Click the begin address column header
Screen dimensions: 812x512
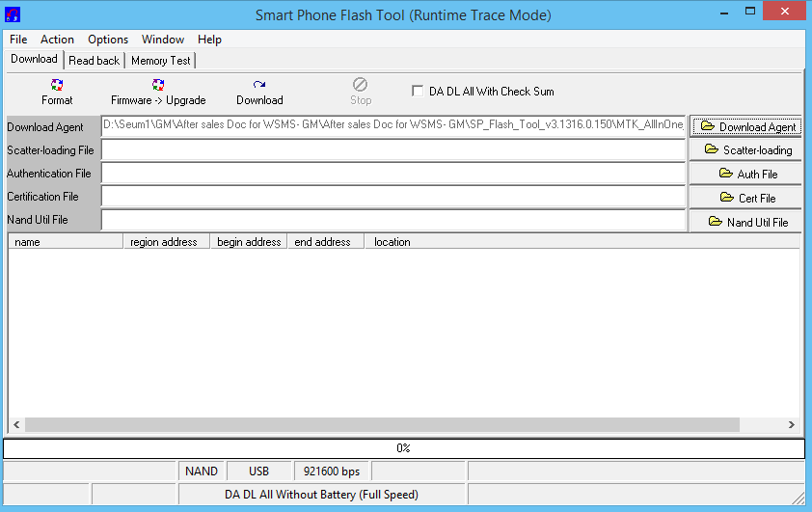[249, 242]
